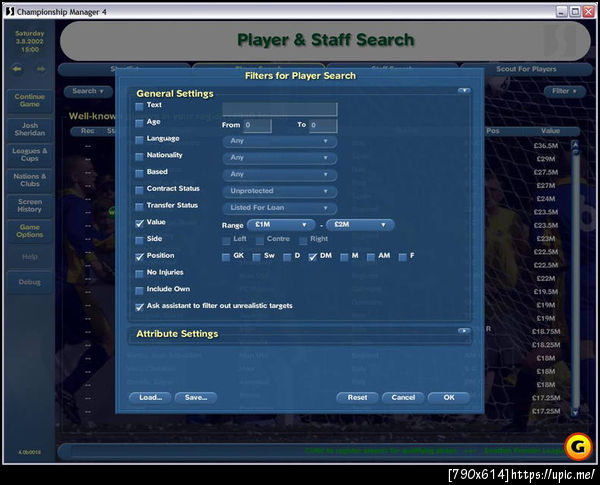
Task: Expand Attribute Settings section arrow
Action: click(464, 331)
